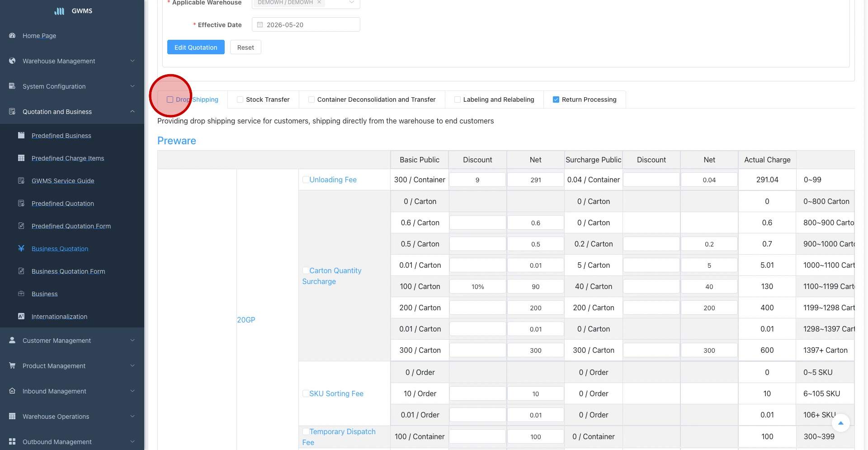The width and height of the screenshot is (868, 450).
Task: Open the Home Page menu item
Action: coord(72,35)
